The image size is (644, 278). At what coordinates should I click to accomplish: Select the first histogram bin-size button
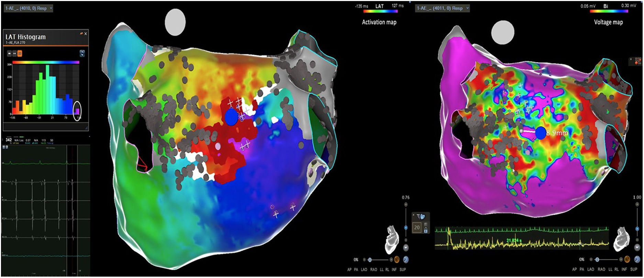(x=10, y=54)
